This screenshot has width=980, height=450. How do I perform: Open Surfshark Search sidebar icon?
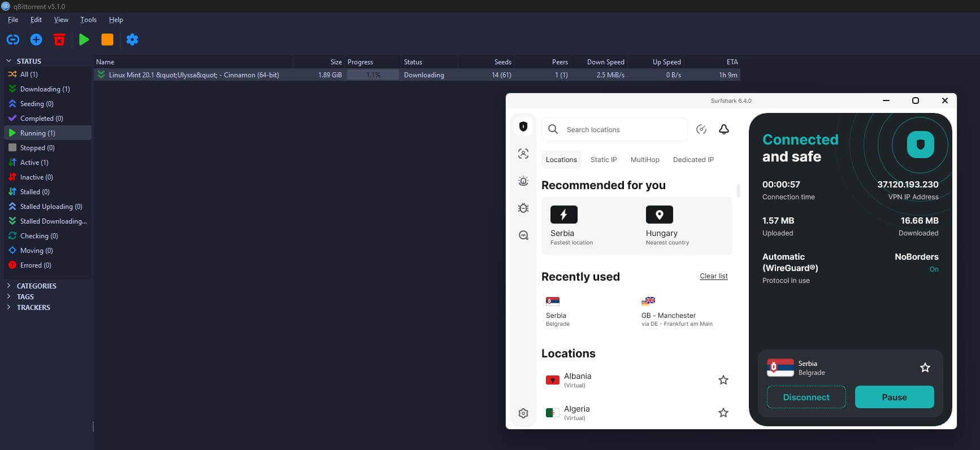523,235
